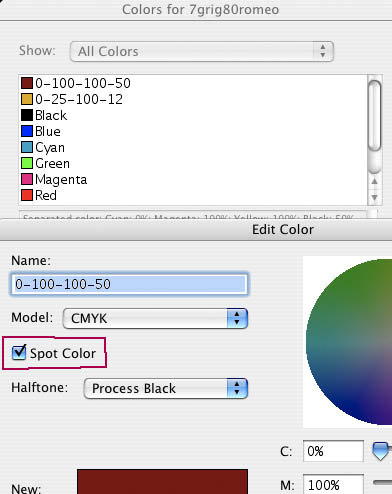The width and height of the screenshot is (392, 494).
Task: Open the Halftone Process Black dropdown
Action: [166, 388]
